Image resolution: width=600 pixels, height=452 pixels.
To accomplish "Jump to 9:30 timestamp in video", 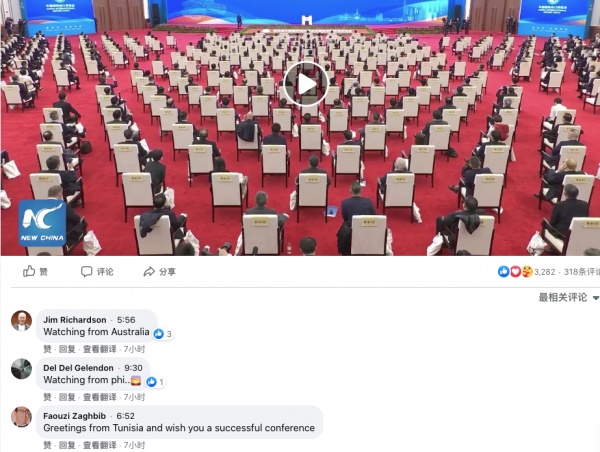I will (x=133, y=368).
